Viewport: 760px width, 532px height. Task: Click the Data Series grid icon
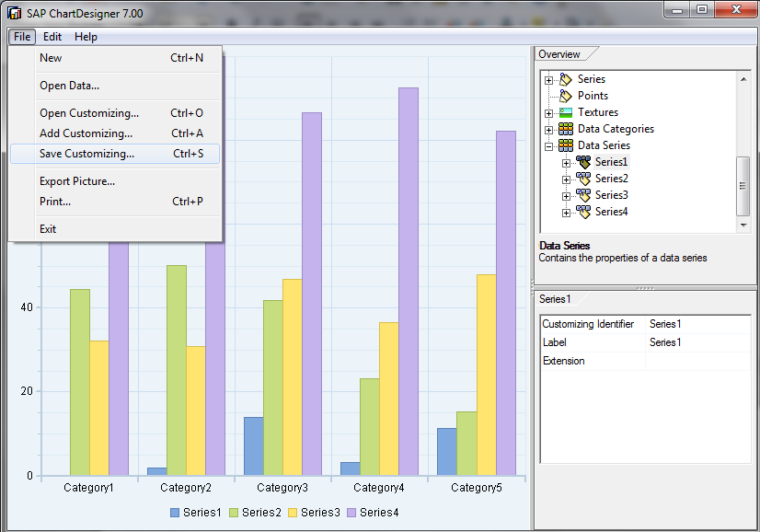click(x=566, y=145)
